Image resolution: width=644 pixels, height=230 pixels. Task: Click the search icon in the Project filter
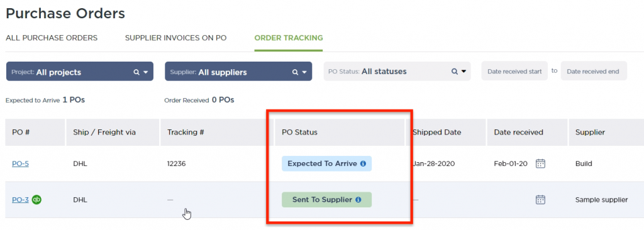(x=136, y=72)
